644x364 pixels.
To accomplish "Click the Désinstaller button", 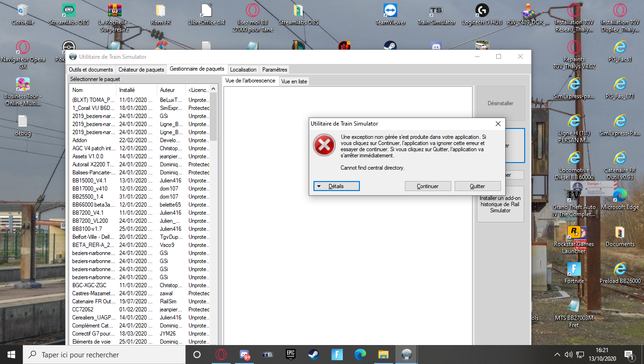I will (501, 103).
